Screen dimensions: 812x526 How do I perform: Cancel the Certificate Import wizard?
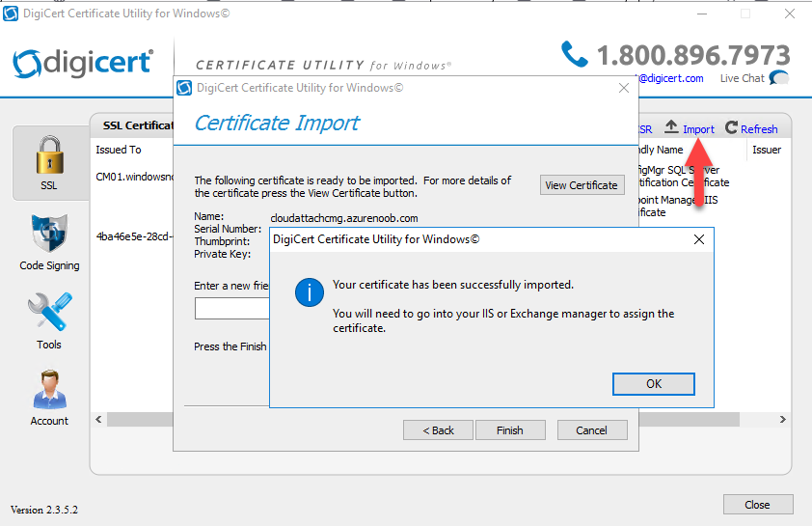[592, 430]
